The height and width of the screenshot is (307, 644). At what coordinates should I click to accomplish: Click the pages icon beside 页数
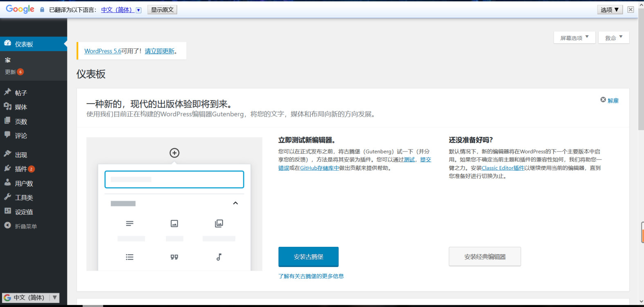7,121
